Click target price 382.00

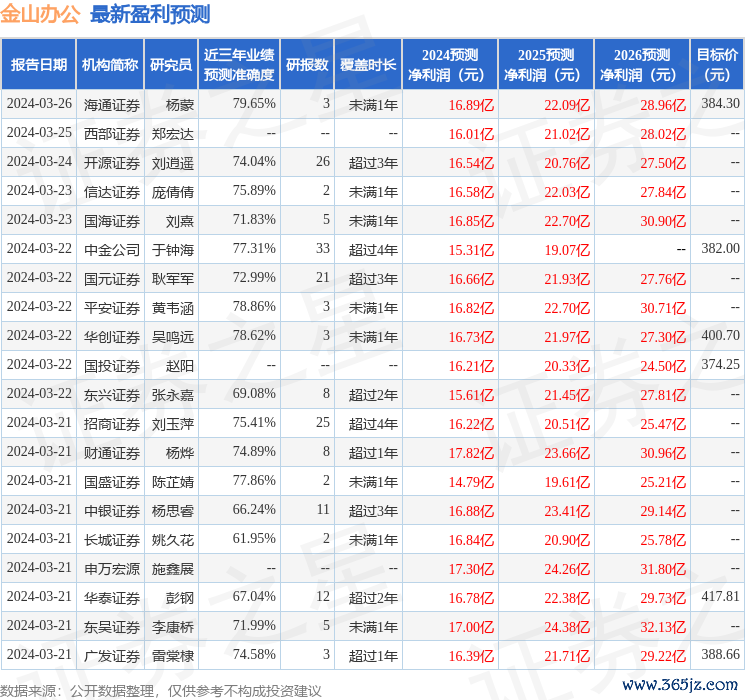[x=720, y=248]
